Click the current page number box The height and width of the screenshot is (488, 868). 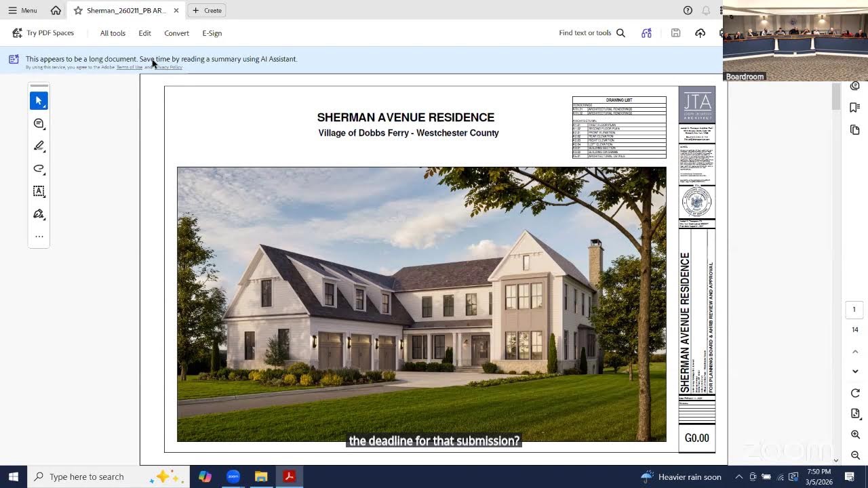[854, 309]
